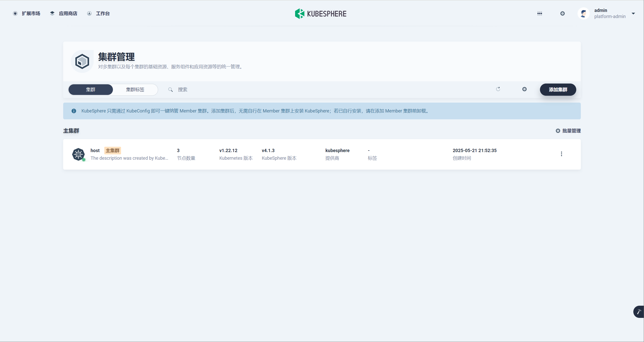The image size is (644, 342).
Task: Click the provider value kubesphere
Action: (337, 151)
